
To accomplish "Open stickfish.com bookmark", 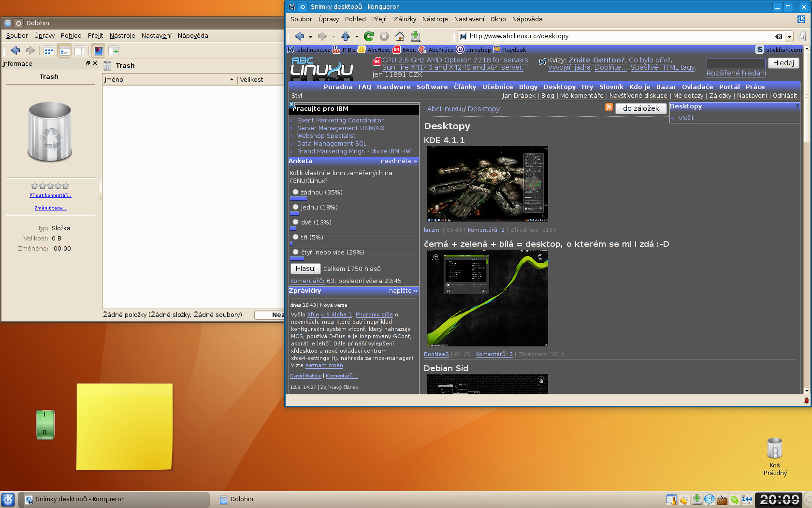I will [x=779, y=50].
